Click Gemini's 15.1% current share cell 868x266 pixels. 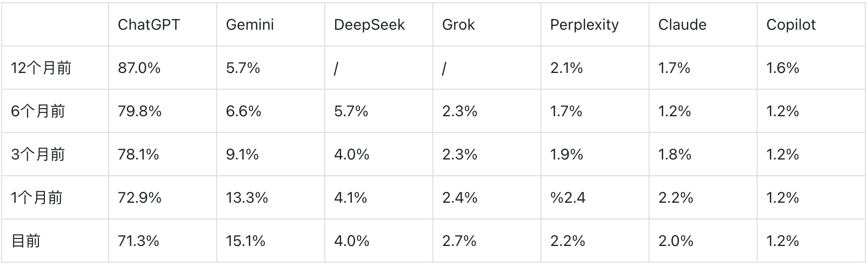coord(245,241)
